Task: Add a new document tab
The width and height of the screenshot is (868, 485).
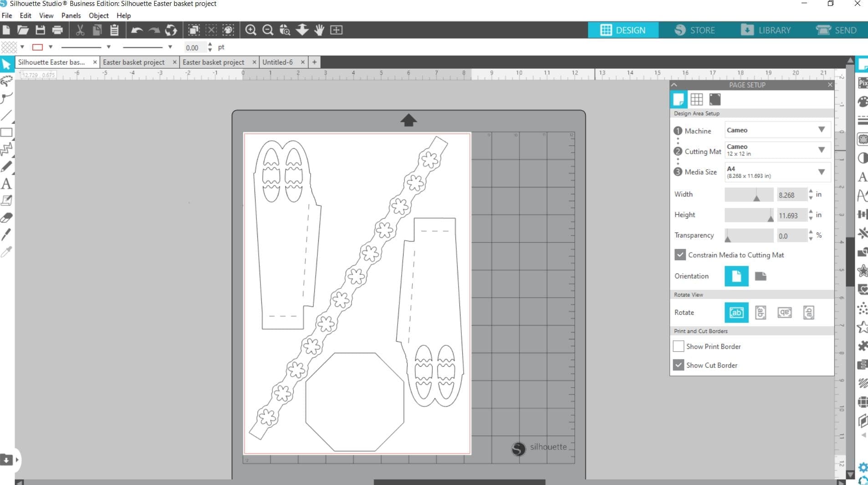Action: point(314,62)
